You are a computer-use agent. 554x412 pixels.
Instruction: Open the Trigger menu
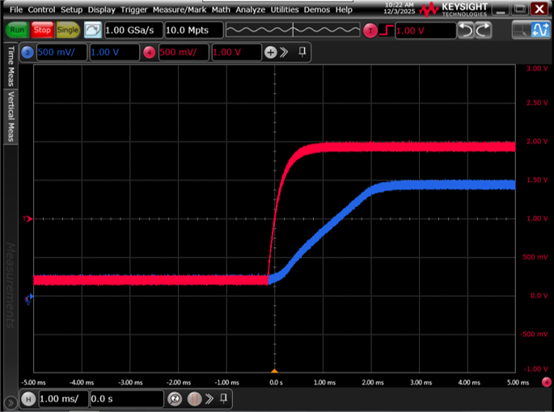tap(134, 10)
